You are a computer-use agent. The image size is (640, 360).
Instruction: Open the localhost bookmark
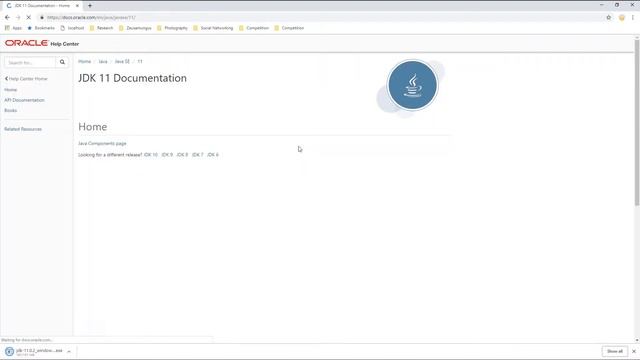point(72,28)
